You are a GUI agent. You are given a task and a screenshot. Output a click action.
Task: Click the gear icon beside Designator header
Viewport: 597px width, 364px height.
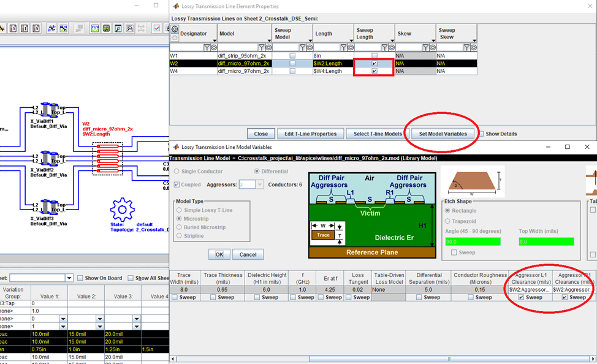point(174,29)
